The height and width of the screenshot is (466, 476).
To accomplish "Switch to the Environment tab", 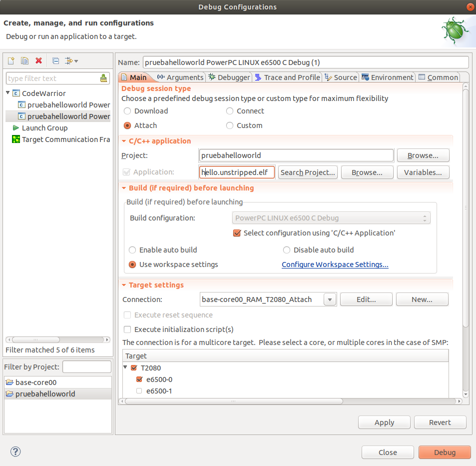I will pos(388,77).
